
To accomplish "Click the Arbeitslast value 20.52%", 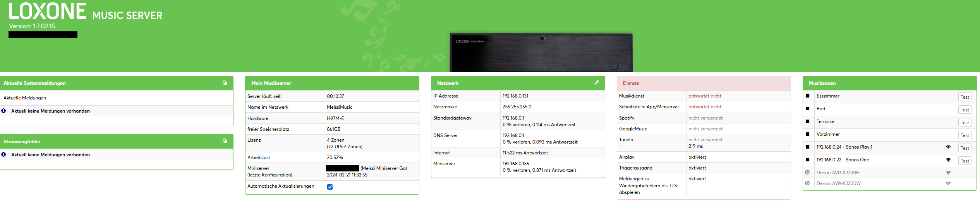I will [x=335, y=157].
